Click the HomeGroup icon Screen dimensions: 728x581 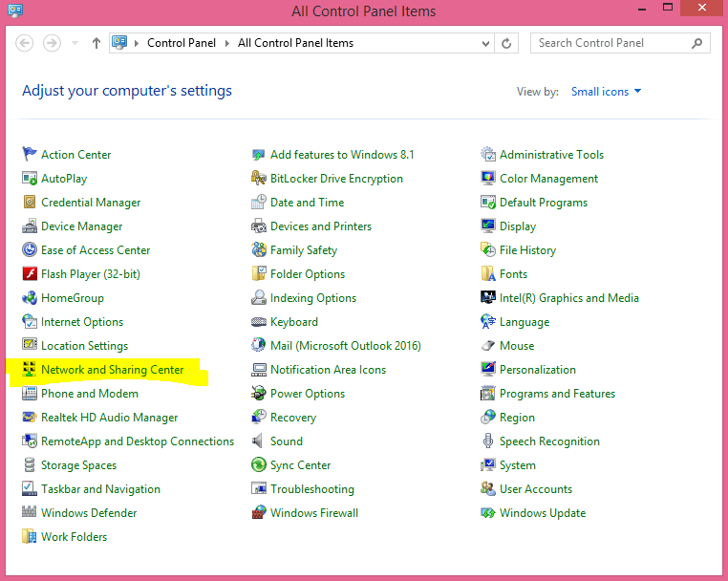click(x=30, y=297)
